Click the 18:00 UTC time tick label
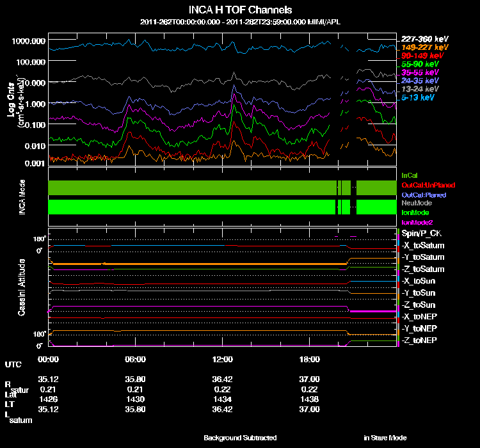 pos(310,359)
